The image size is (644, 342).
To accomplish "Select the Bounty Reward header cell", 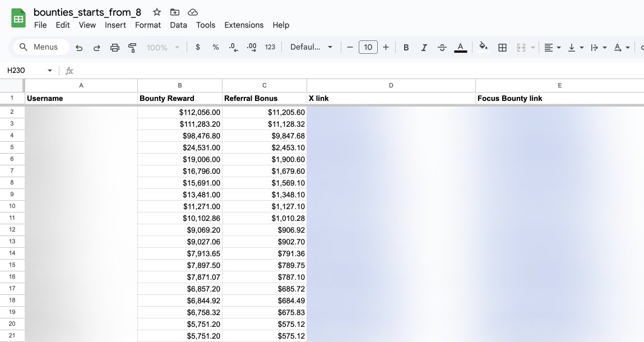I will (180, 98).
